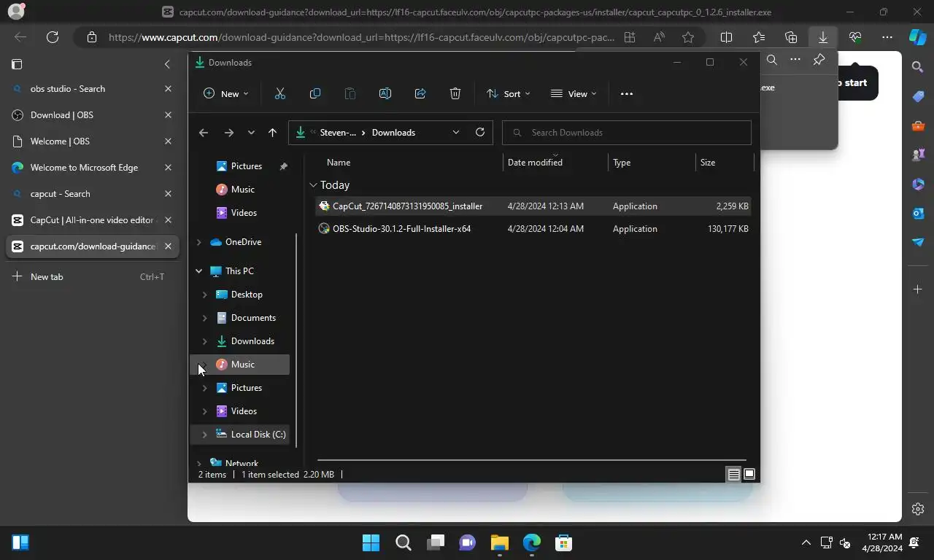The height and width of the screenshot is (560, 934).
Task: Switch to details view icon in status bar
Action: click(x=733, y=474)
